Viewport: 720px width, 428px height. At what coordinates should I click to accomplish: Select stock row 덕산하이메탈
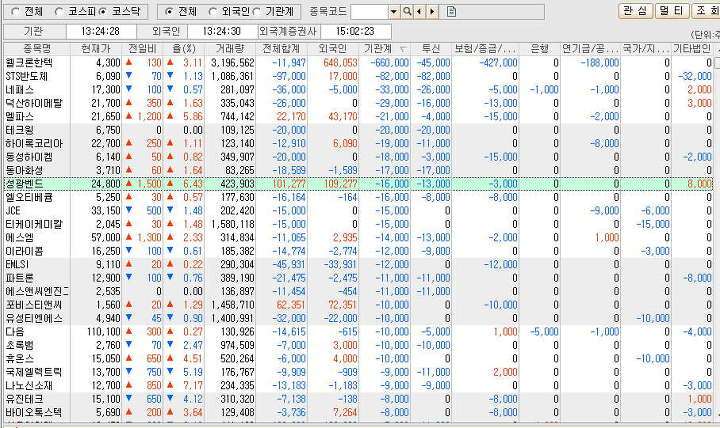click(x=358, y=103)
